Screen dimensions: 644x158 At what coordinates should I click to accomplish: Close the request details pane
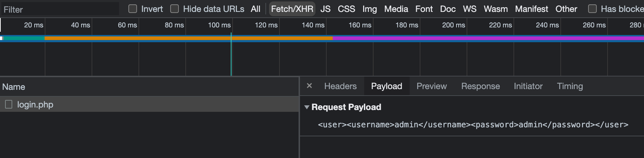point(309,86)
